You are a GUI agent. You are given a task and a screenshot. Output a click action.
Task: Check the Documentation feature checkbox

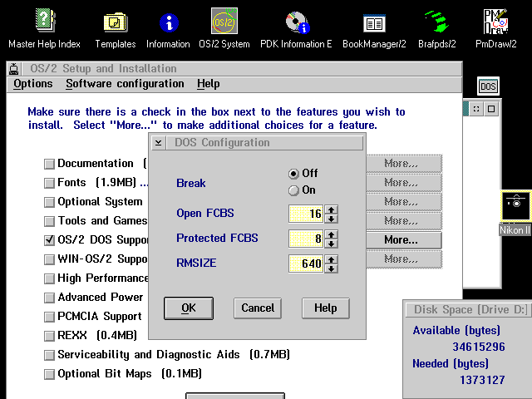pos(49,164)
